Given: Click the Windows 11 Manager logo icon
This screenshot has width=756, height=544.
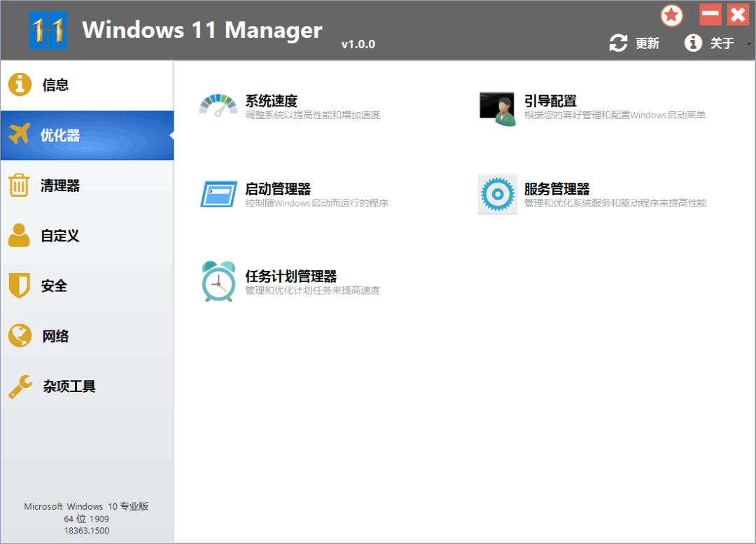Looking at the screenshot, I should click(48, 30).
